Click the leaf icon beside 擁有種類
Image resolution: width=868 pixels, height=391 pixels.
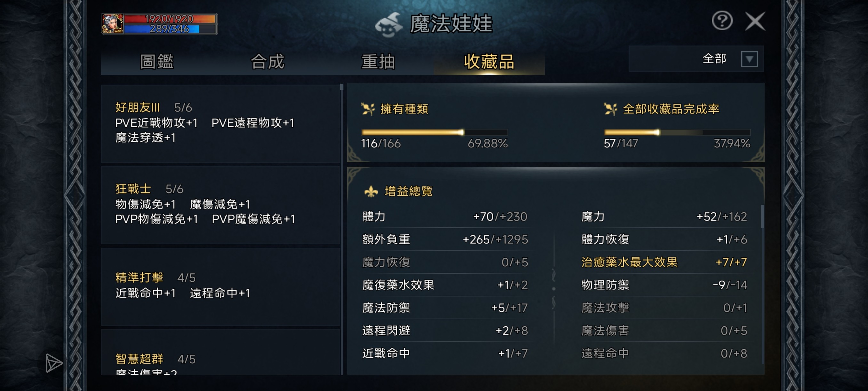click(x=368, y=109)
